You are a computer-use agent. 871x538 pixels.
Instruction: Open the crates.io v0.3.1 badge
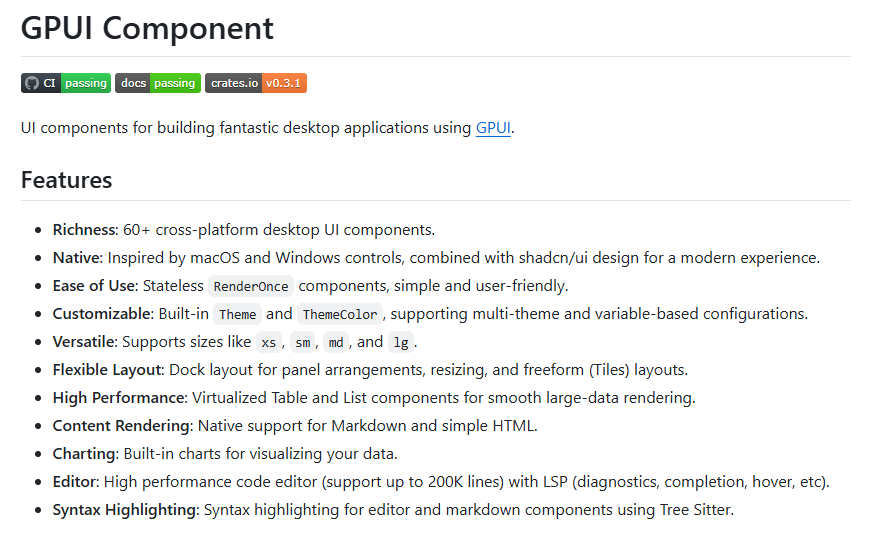[x=256, y=83]
